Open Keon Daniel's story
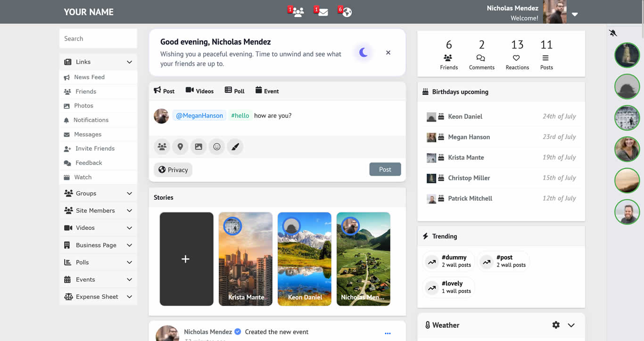The image size is (644, 341). pos(305,259)
